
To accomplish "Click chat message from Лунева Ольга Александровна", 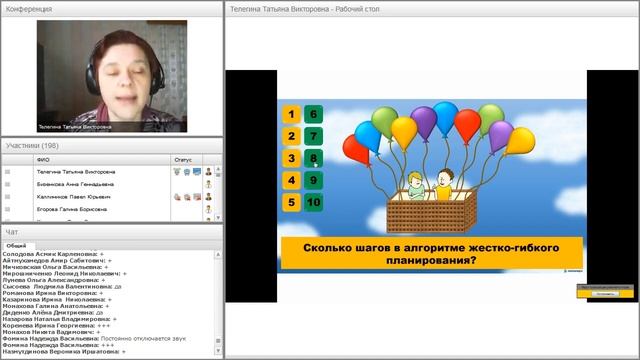I will click(x=54, y=280).
